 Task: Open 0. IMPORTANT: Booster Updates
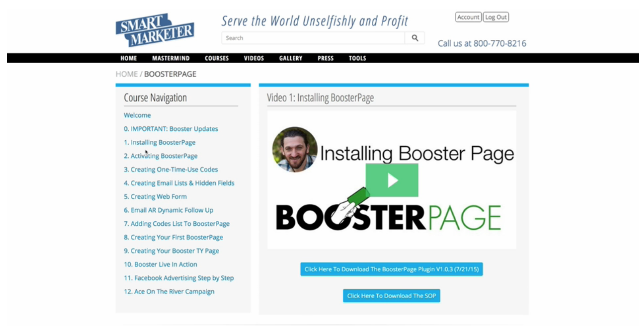click(x=171, y=129)
